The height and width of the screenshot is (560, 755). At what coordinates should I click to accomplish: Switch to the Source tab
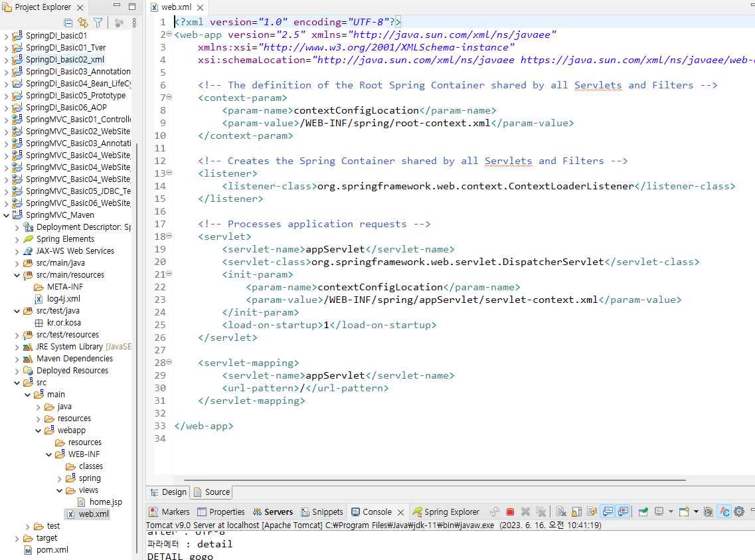pyautogui.click(x=212, y=492)
